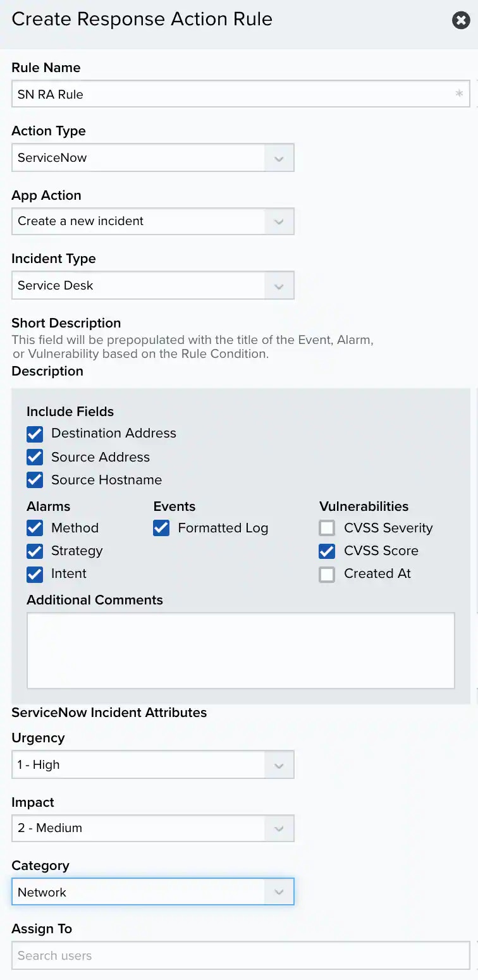Open the Category dropdown showing Network
Image resolution: width=478 pixels, height=980 pixels.
point(153,892)
